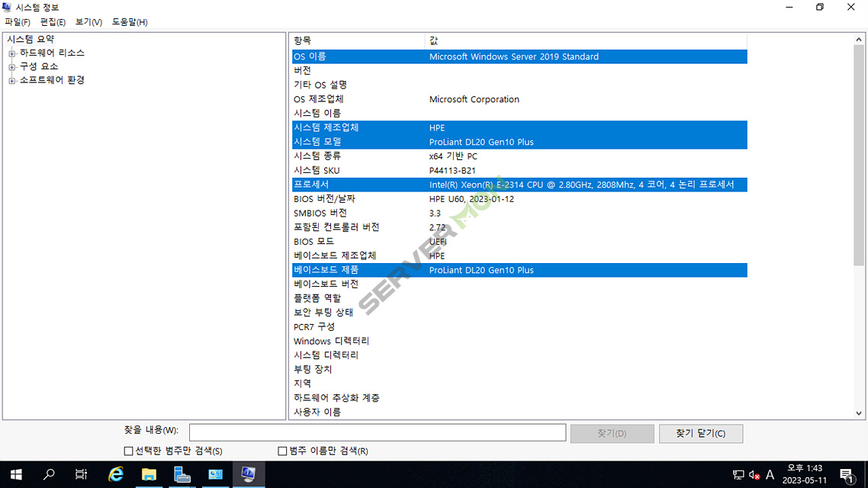Screen dimensions: 868x488
Task: Toggle the input language indicator A
Action: [x=770, y=475]
